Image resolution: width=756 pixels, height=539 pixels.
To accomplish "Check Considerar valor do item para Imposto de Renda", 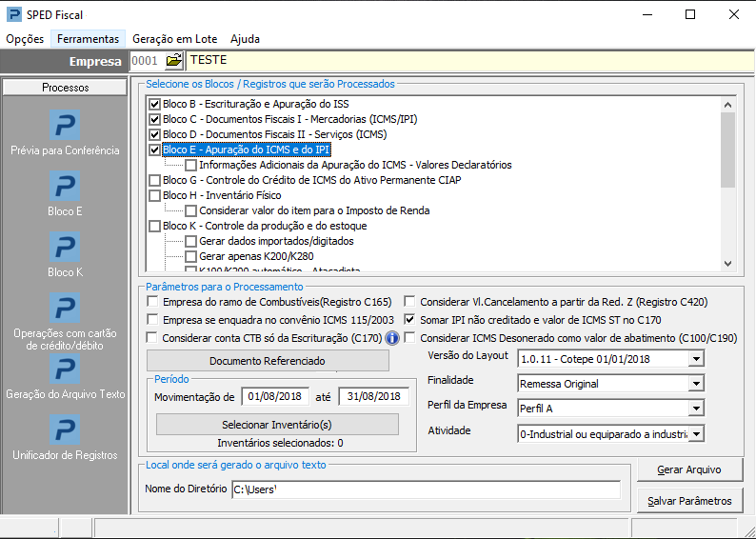I will [x=191, y=210].
